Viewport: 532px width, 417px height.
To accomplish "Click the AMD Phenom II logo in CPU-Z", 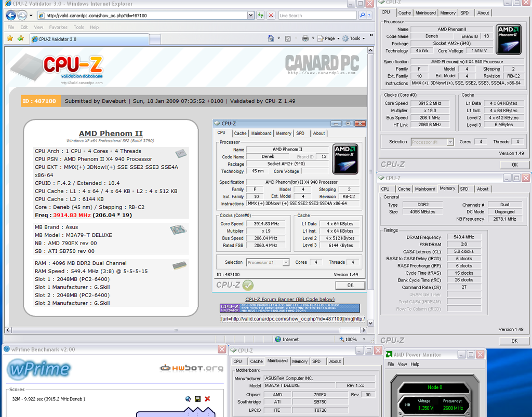I will pos(508,39).
